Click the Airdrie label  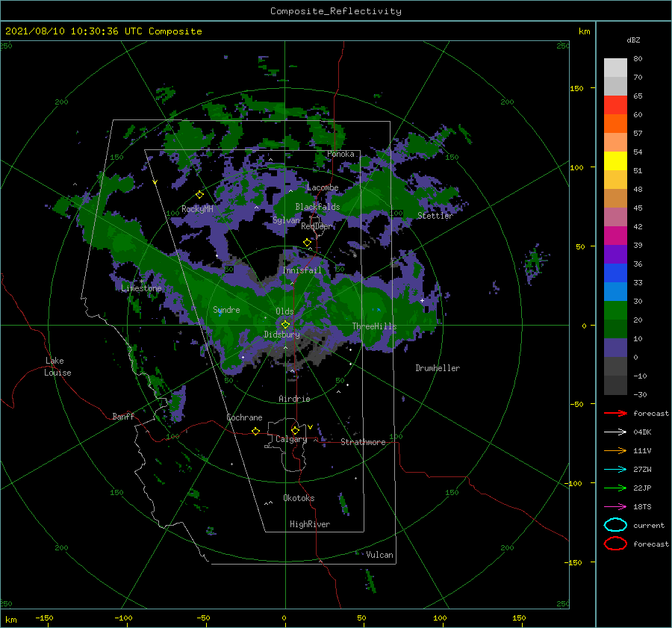tap(294, 399)
